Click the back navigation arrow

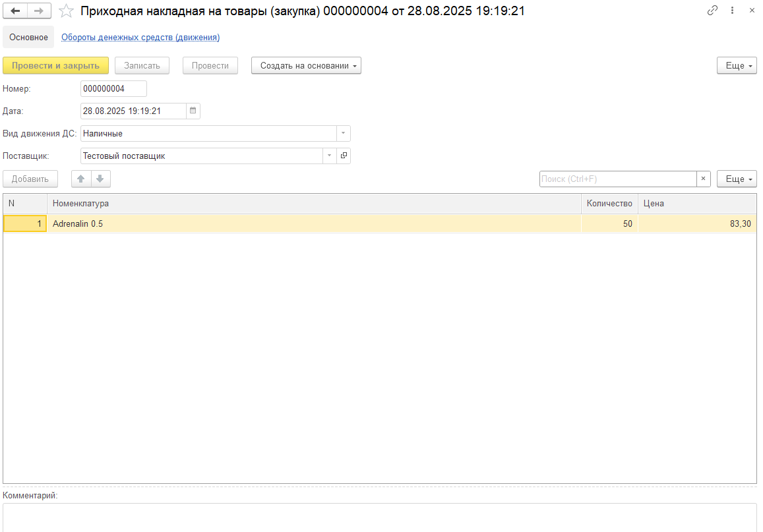pos(15,11)
